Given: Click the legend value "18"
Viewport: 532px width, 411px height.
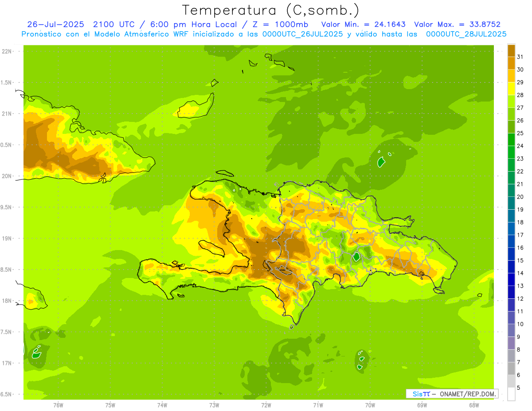Looking at the screenshot, I should (520, 222).
